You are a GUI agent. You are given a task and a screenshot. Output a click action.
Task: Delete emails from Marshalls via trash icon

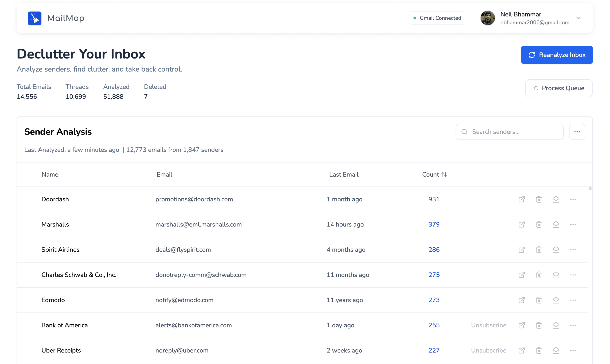(539, 225)
